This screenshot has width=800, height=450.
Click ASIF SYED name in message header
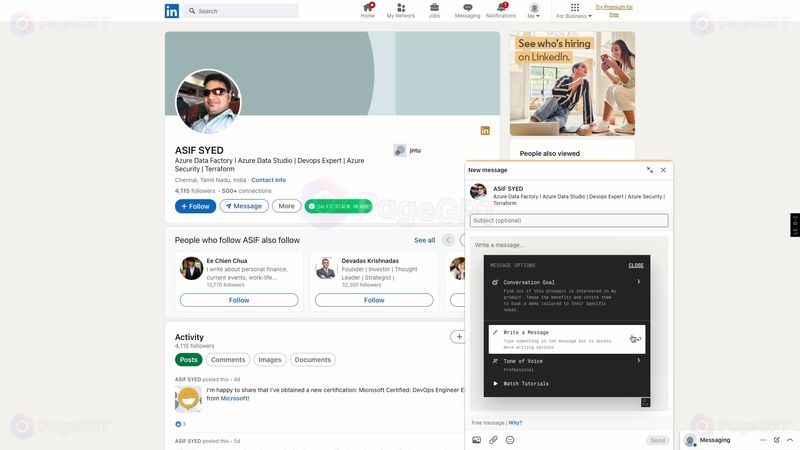[508, 189]
